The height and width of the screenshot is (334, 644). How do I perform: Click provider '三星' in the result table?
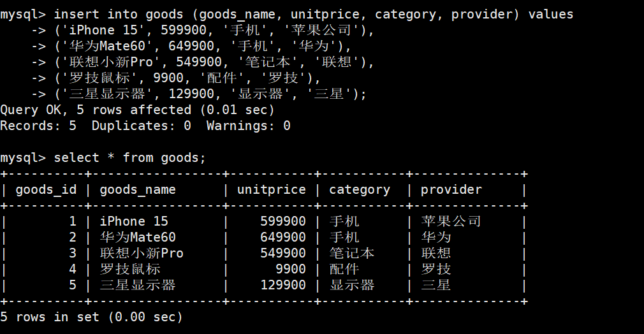point(436,285)
